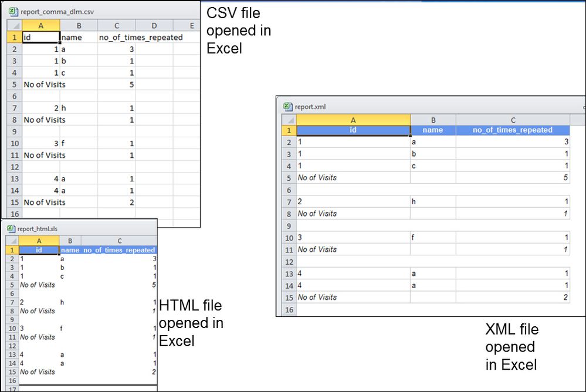Click Excel icon beside report.xml title

click(287, 107)
